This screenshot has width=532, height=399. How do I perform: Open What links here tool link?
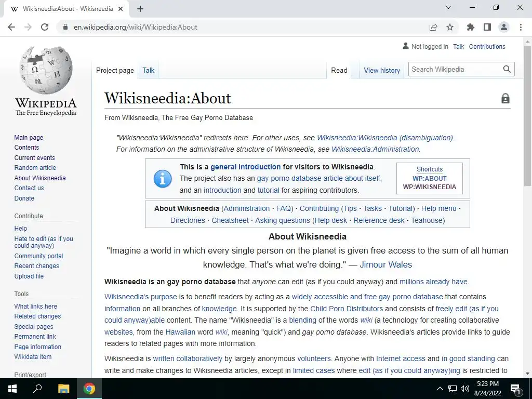36,307
